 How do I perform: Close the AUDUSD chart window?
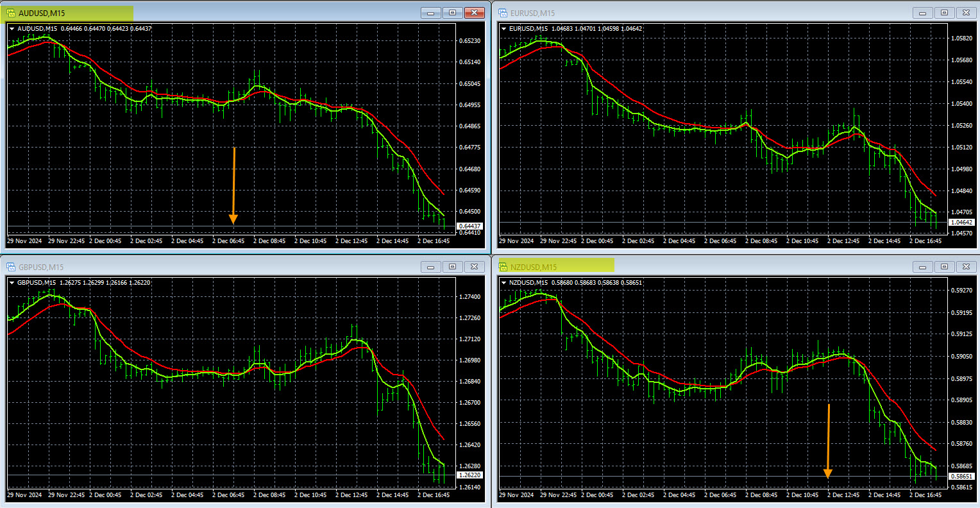coord(474,13)
